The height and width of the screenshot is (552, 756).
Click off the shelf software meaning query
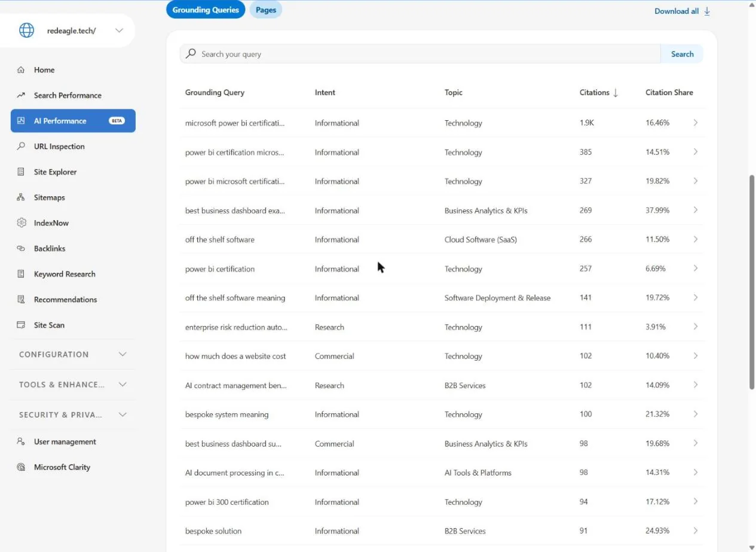pos(235,298)
